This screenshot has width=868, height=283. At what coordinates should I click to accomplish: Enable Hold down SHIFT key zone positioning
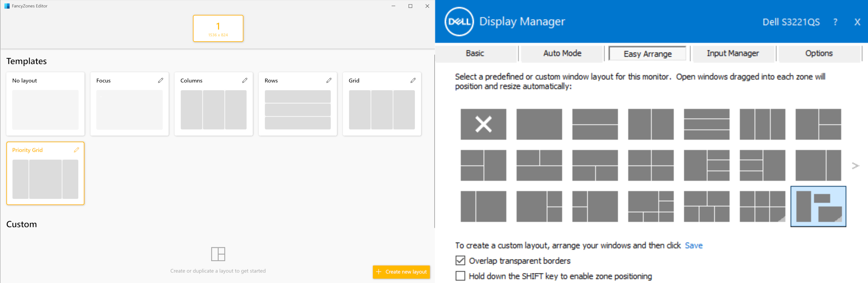(460, 276)
